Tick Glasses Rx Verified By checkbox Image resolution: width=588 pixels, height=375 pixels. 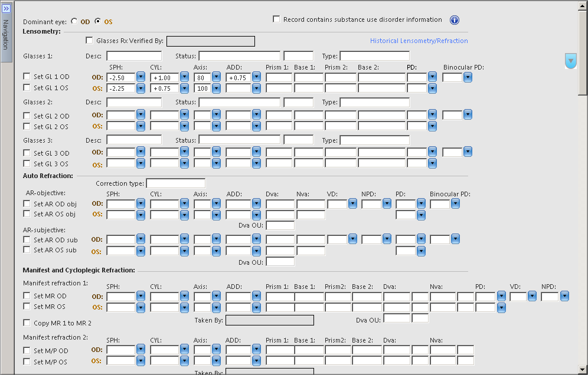[89, 40]
